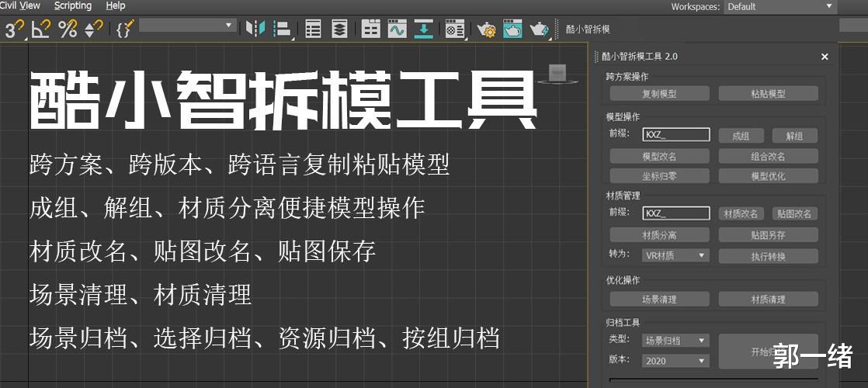Open the Workspaces Default dropdown
Viewport: 868px width, 388px height.
[x=779, y=7]
